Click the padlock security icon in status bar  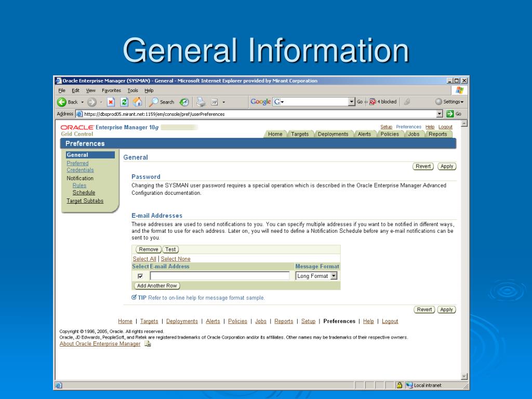pyautogui.click(x=400, y=385)
